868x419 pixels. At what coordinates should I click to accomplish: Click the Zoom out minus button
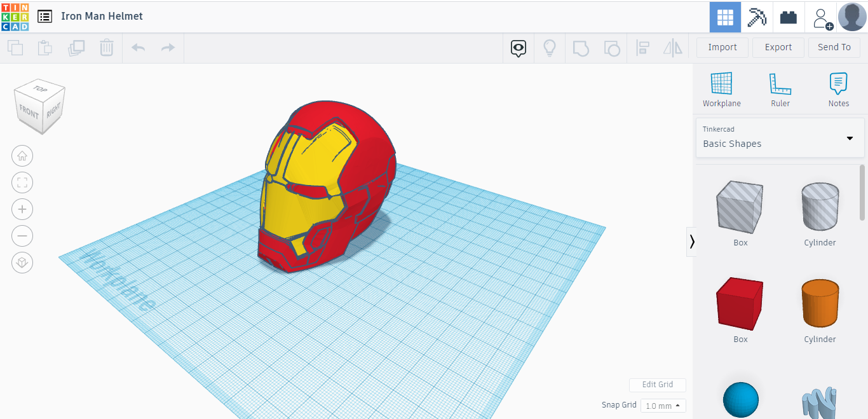click(22, 236)
